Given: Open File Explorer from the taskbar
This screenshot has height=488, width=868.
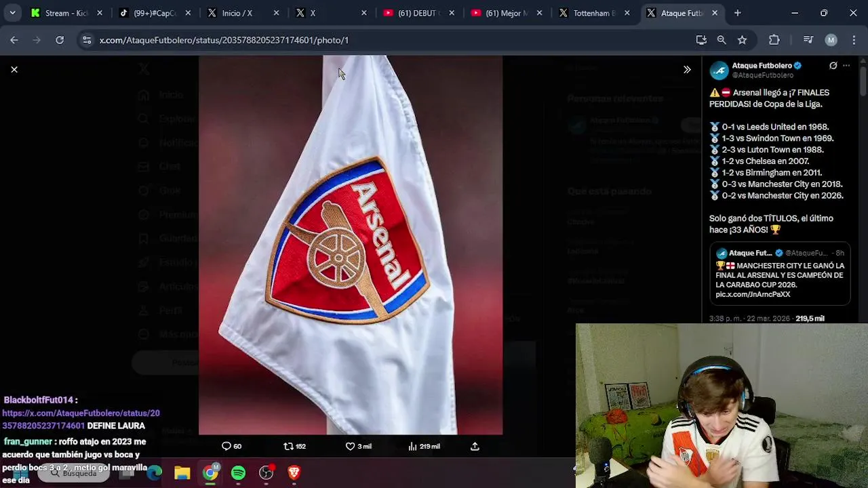Looking at the screenshot, I should (182, 472).
